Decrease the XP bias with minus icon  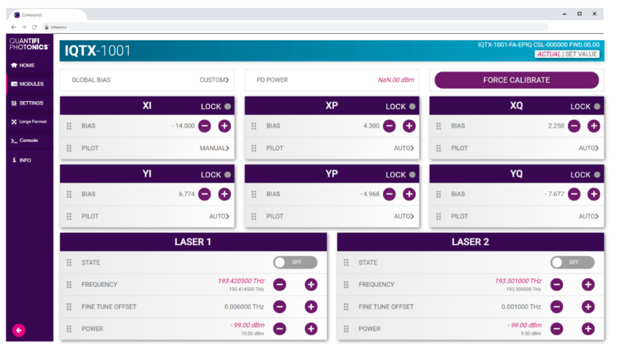(x=389, y=126)
